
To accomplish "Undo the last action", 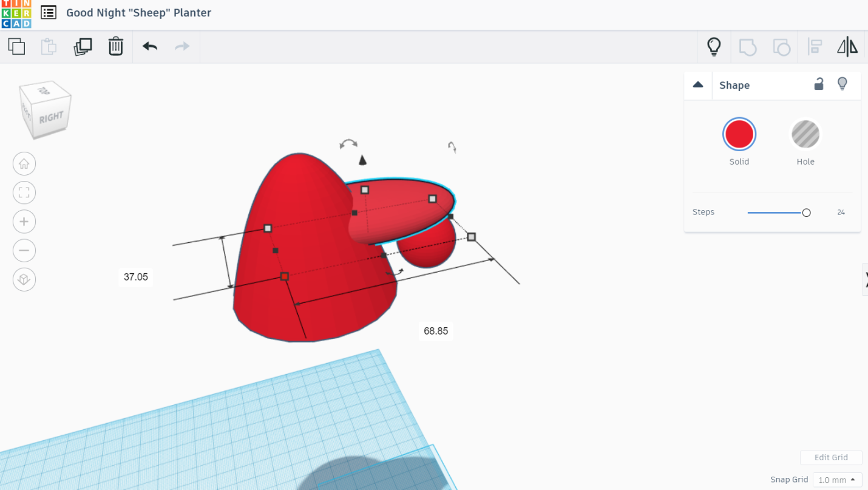I will click(150, 46).
